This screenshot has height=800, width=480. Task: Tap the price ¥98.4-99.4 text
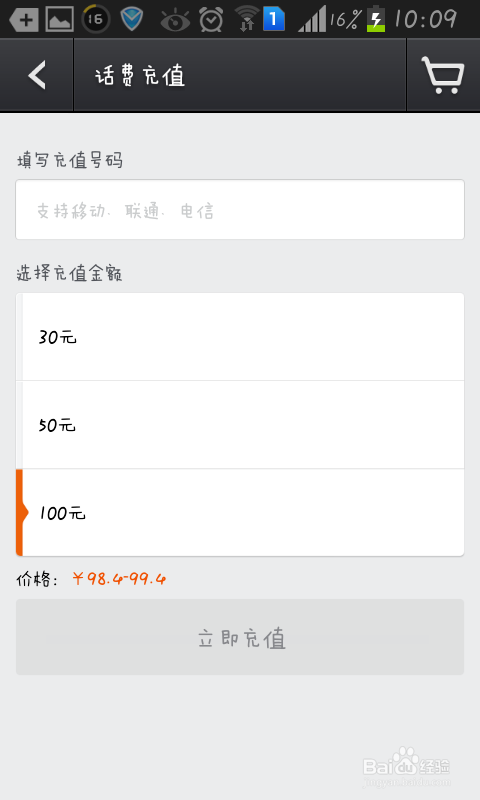[x=119, y=579]
